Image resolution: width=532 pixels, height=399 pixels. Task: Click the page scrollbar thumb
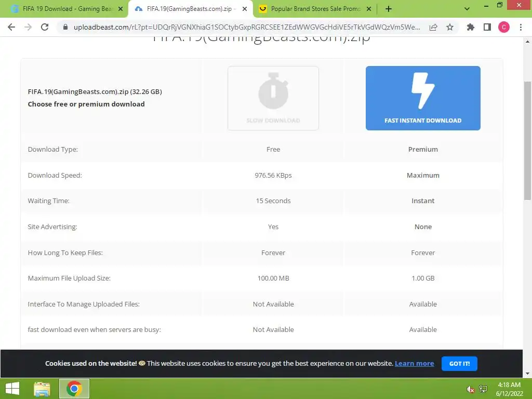coord(527,140)
